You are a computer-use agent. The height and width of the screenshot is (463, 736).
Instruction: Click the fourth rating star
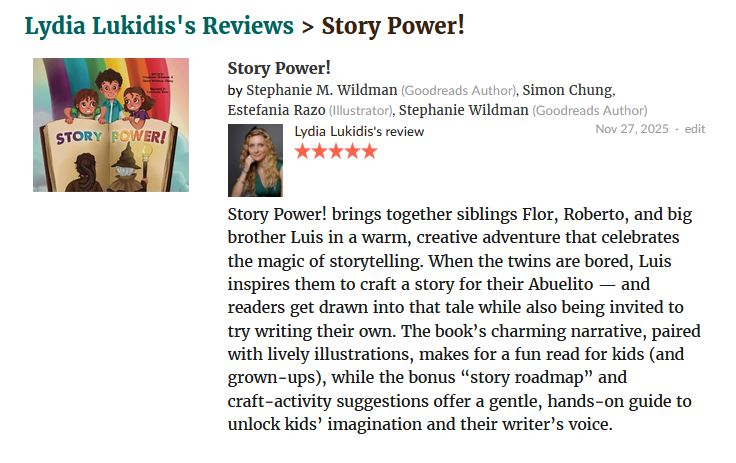(x=353, y=151)
